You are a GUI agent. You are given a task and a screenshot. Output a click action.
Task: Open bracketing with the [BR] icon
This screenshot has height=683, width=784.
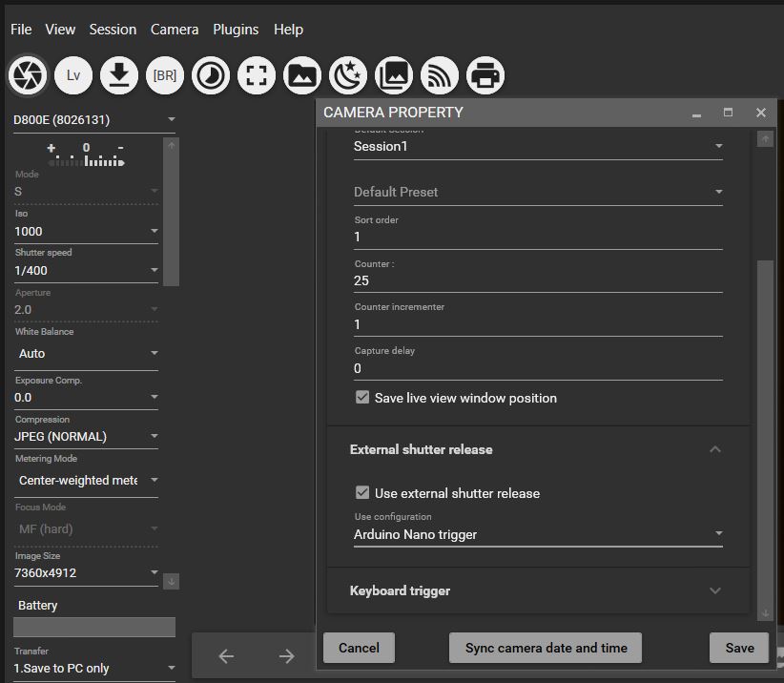(165, 75)
